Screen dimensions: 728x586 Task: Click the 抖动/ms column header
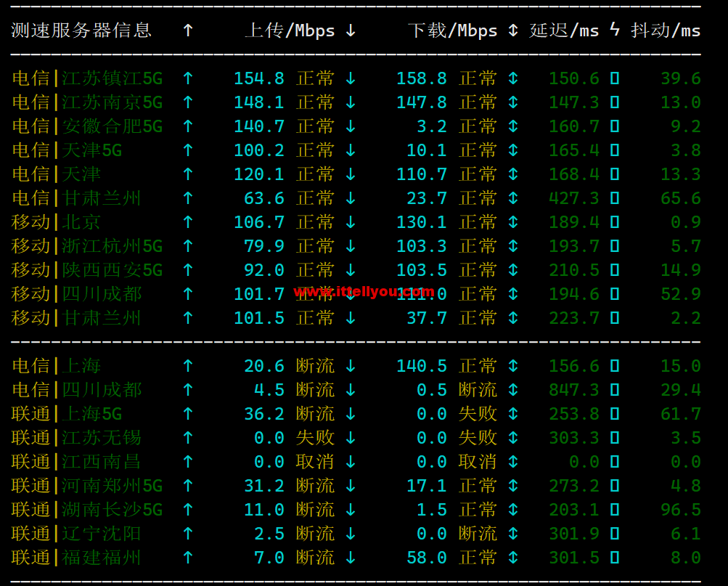click(x=666, y=30)
